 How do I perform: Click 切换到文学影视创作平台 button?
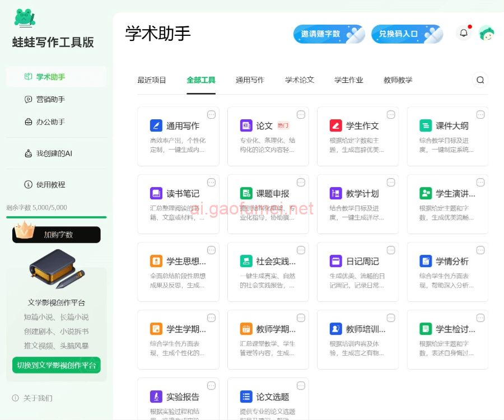[x=57, y=365]
